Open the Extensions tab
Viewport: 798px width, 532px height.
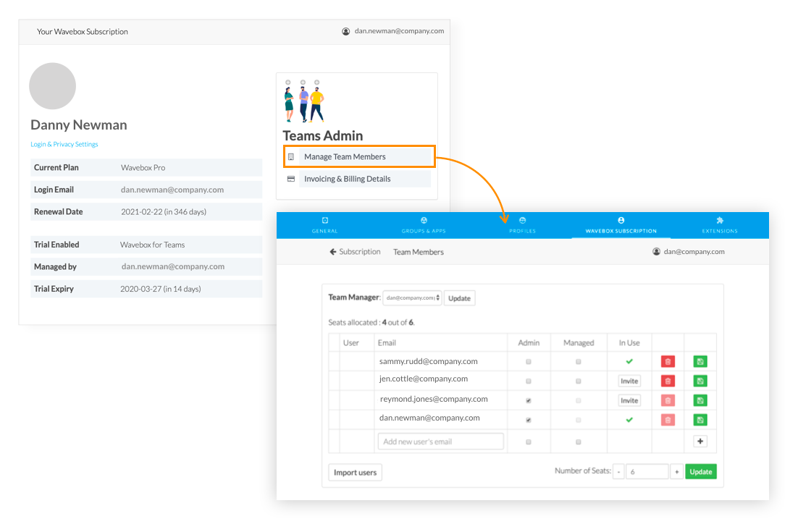pos(720,225)
